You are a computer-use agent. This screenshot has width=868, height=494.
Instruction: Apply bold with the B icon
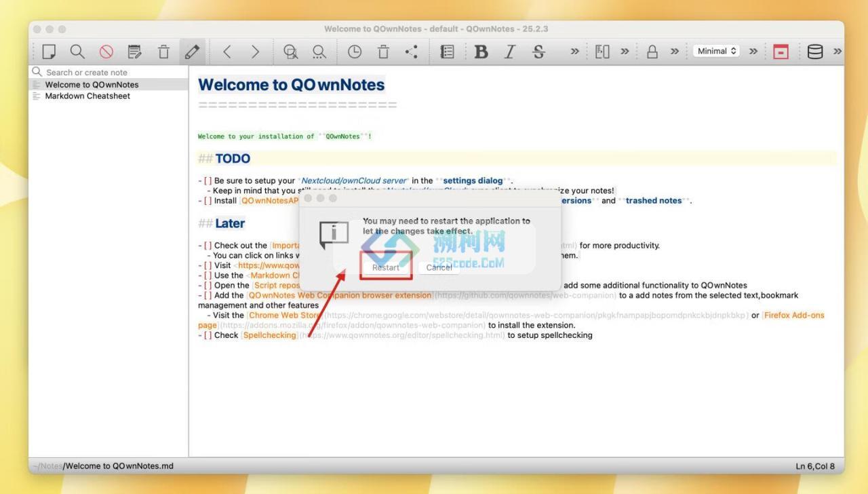[x=481, y=52]
